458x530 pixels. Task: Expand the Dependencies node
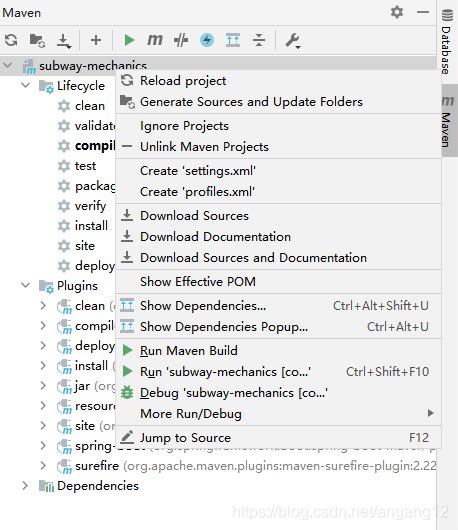(25, 486)
